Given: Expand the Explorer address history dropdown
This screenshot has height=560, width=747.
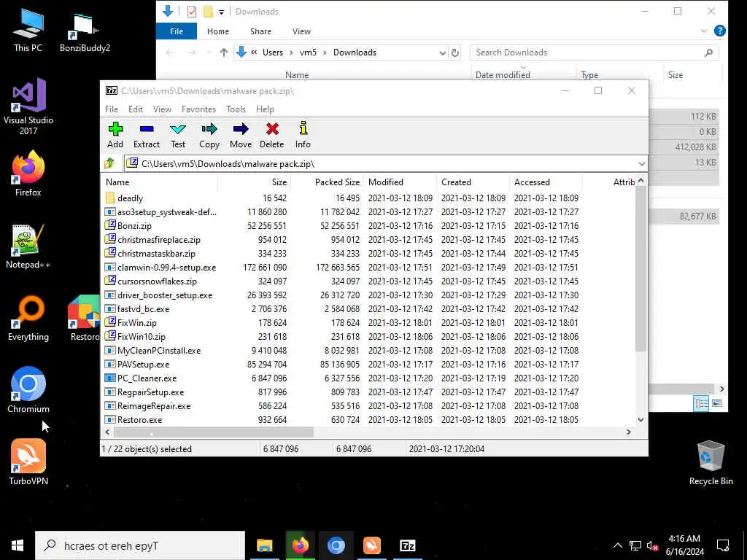Looking at the screenshot, I should pyautogui.click(x=442, y=52).
